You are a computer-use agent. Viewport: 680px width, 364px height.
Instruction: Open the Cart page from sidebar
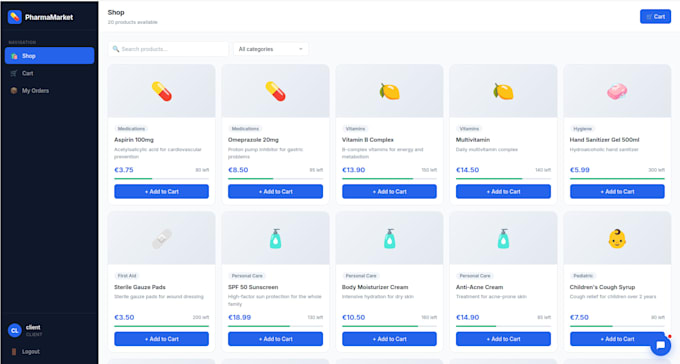(x=49, y=73)
